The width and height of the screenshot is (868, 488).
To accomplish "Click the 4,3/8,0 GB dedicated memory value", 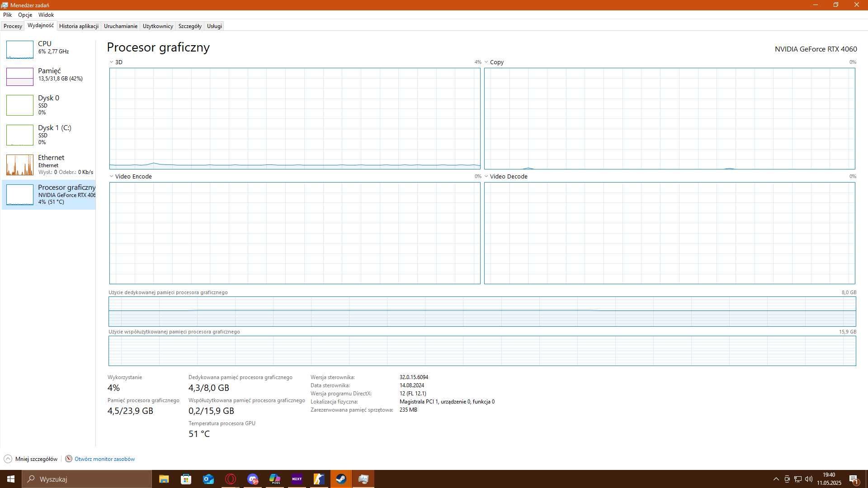I will (x=209, y=388).
